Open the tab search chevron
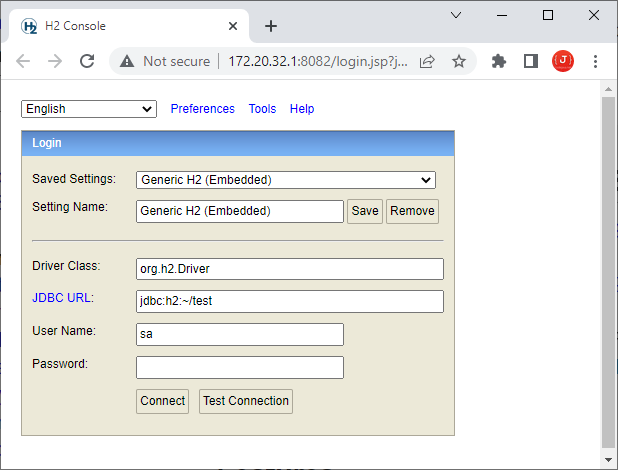This screenshot has height=470, width=618. point(456,15)
